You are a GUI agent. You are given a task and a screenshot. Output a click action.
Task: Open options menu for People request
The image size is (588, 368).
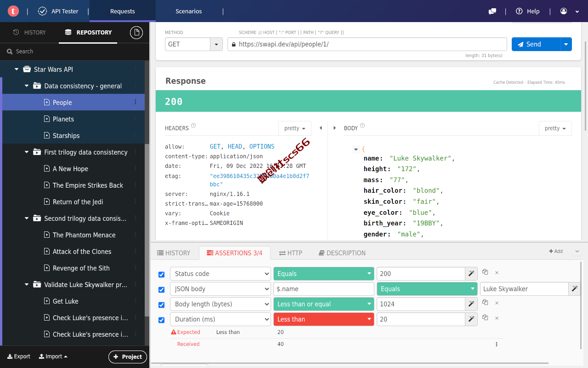point(135,102)
